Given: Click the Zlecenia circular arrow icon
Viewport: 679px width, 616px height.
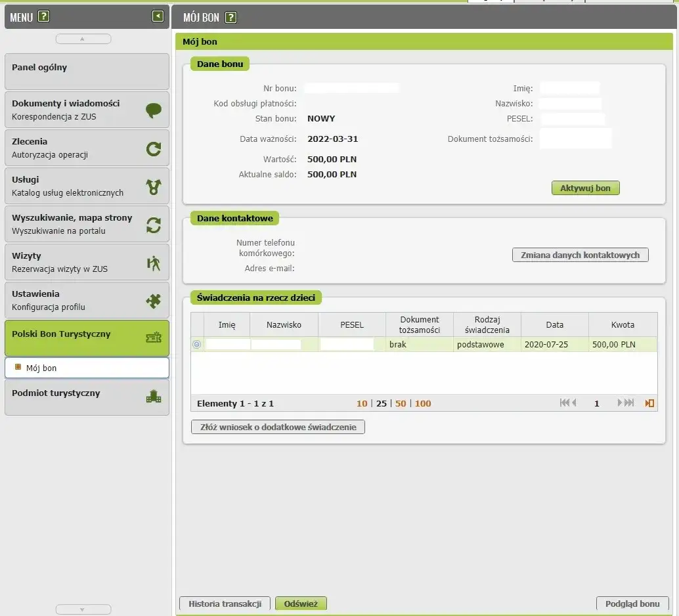Looking at the screenshot, I should click(x=154, y=149).
